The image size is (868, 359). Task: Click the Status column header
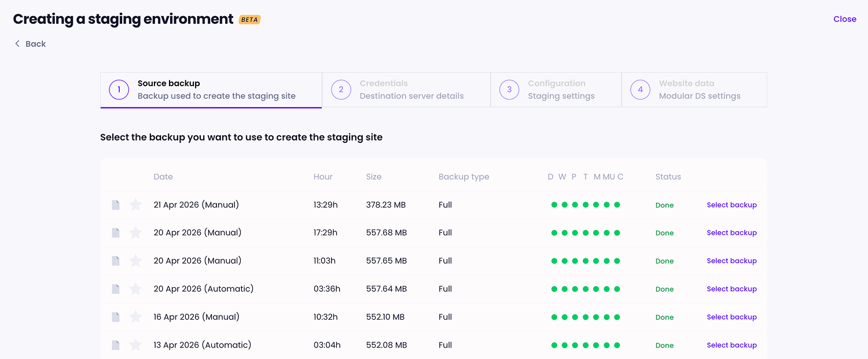pos(668,177)
